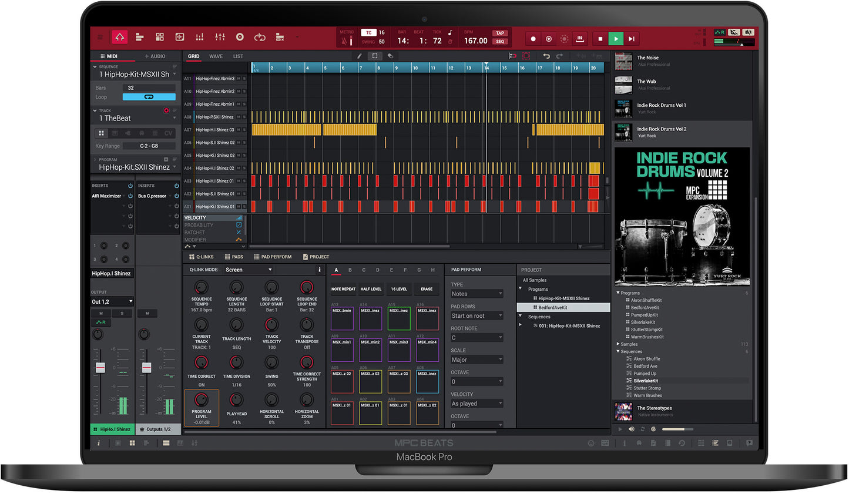Expand the Samples folder in browser
849x504 pixels.
click(618, 344)
